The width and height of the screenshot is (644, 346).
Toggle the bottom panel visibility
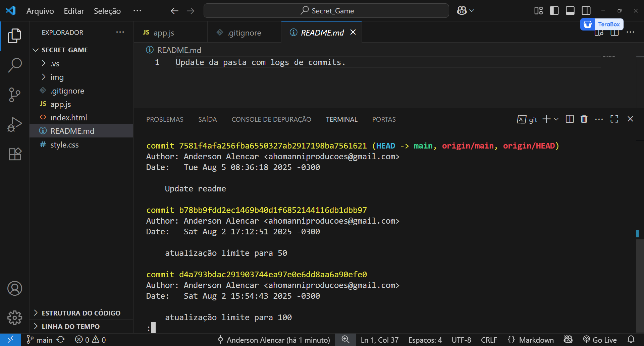pos(570,11)
